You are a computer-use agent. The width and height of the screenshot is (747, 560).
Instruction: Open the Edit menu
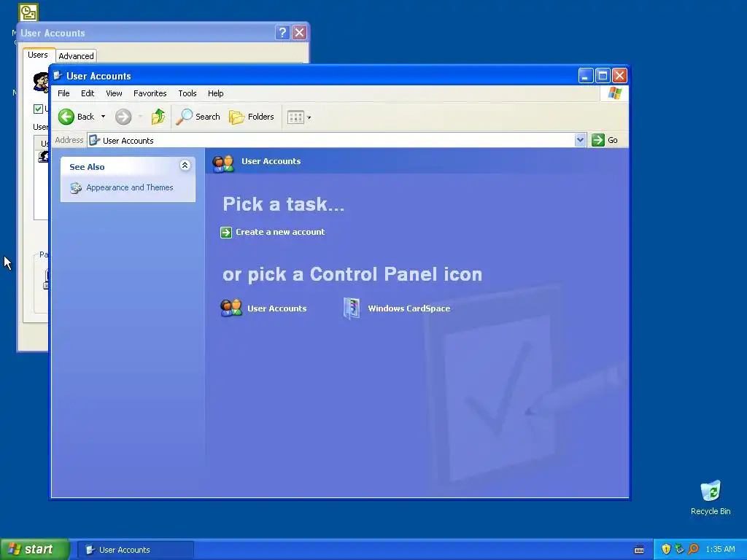pos(88,93)
